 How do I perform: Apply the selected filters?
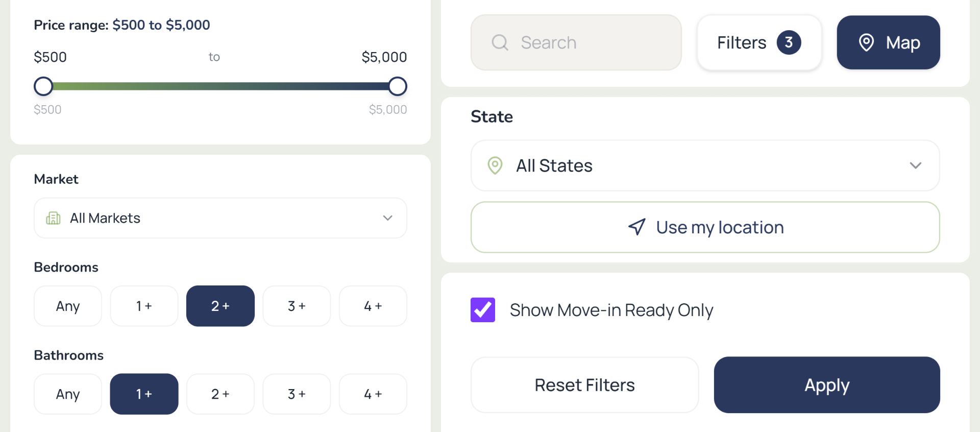coord(827,385)
